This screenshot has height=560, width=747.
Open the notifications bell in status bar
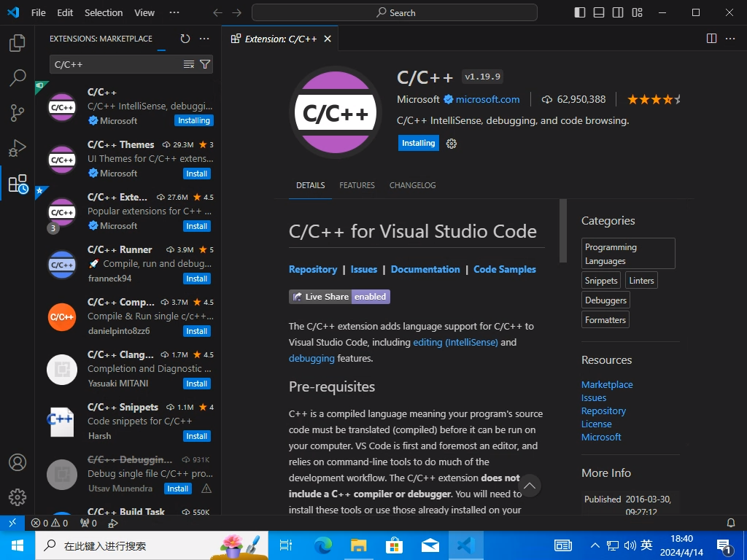[x=731, y=523]
